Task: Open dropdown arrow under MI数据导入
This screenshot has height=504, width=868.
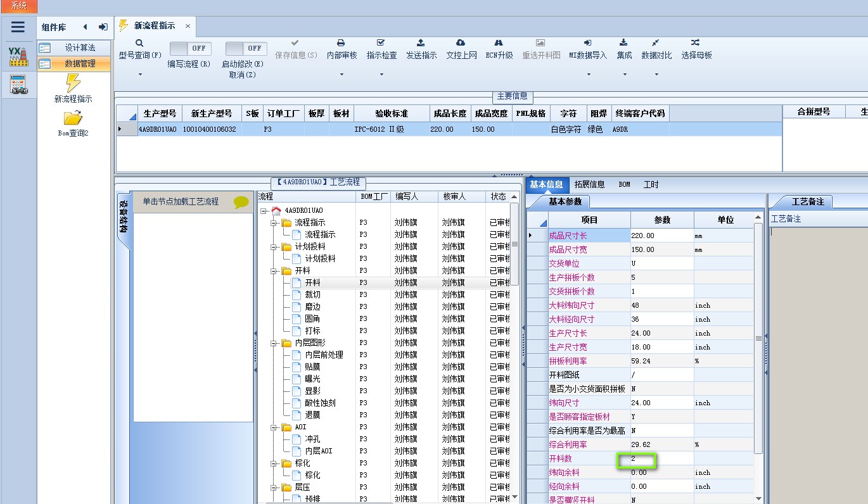Action: point(589,75)
